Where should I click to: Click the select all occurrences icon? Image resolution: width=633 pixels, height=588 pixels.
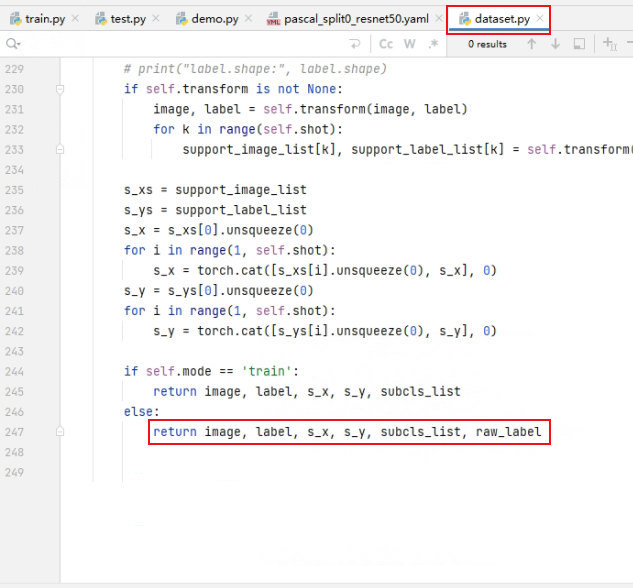point(579,44)
